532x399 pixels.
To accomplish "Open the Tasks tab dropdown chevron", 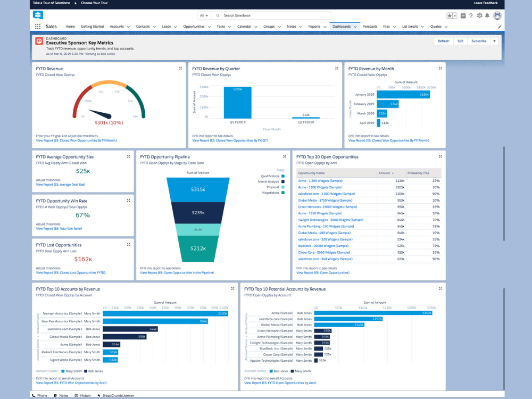I will 230,27.
